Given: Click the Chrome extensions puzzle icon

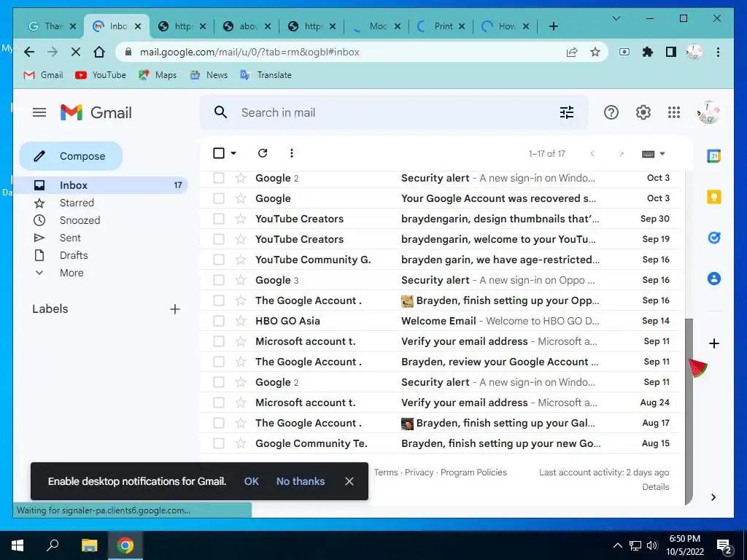Looking at the screenshot, I should tap(648, 52).
